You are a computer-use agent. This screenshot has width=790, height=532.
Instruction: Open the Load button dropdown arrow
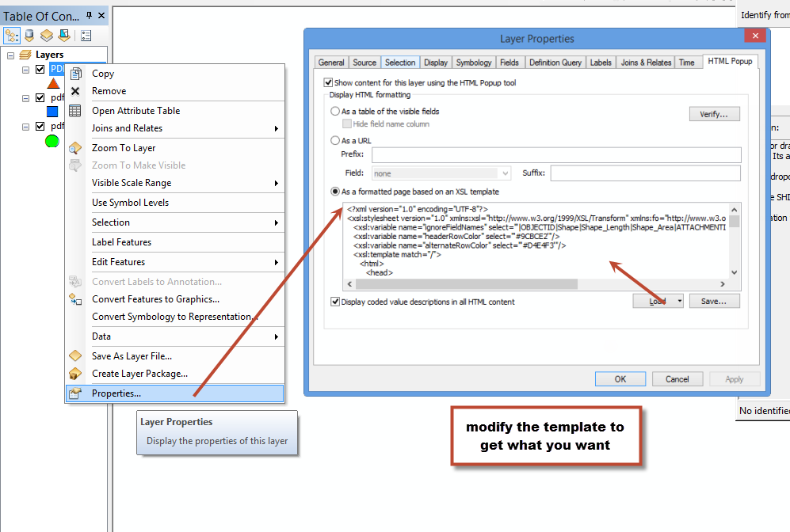[679, 301]
